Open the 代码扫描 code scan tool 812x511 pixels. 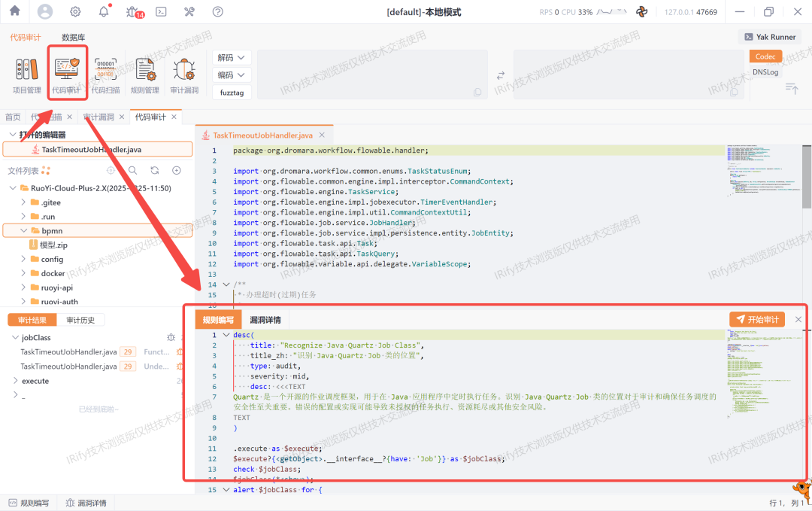click(x=106, y=76)
